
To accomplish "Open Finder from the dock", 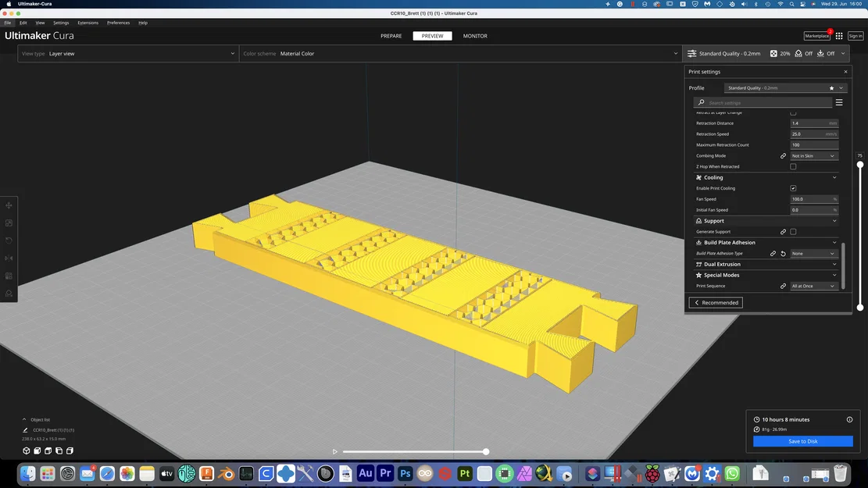I will [x=27, y=474].
